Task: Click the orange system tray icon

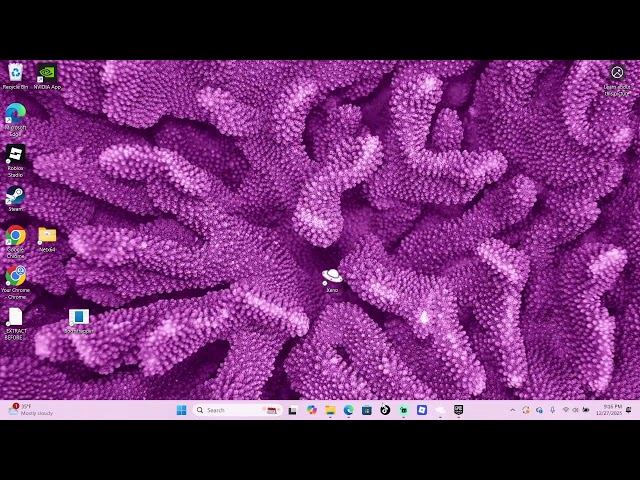Action: point(526,410)
